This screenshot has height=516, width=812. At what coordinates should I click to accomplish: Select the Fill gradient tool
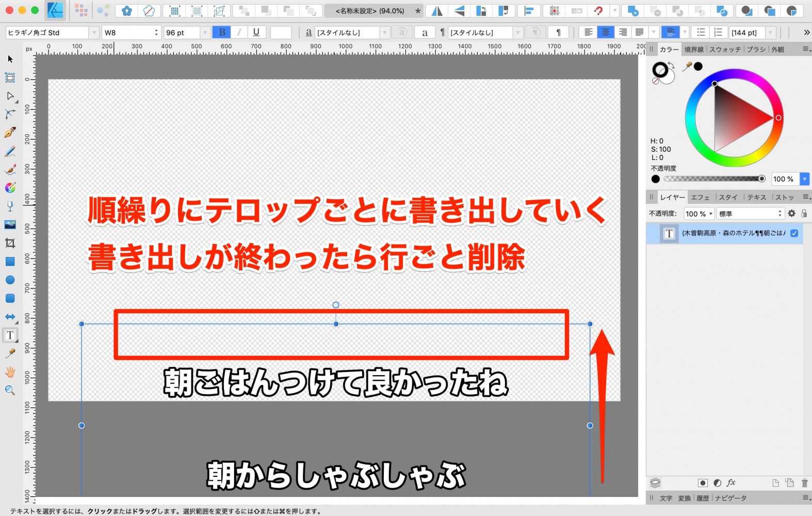click(10, 188)
